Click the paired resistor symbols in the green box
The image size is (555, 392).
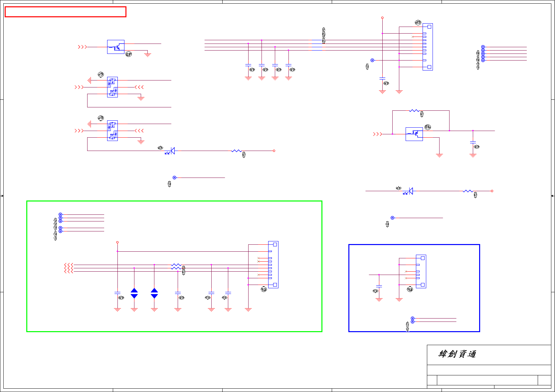[176, 266]
